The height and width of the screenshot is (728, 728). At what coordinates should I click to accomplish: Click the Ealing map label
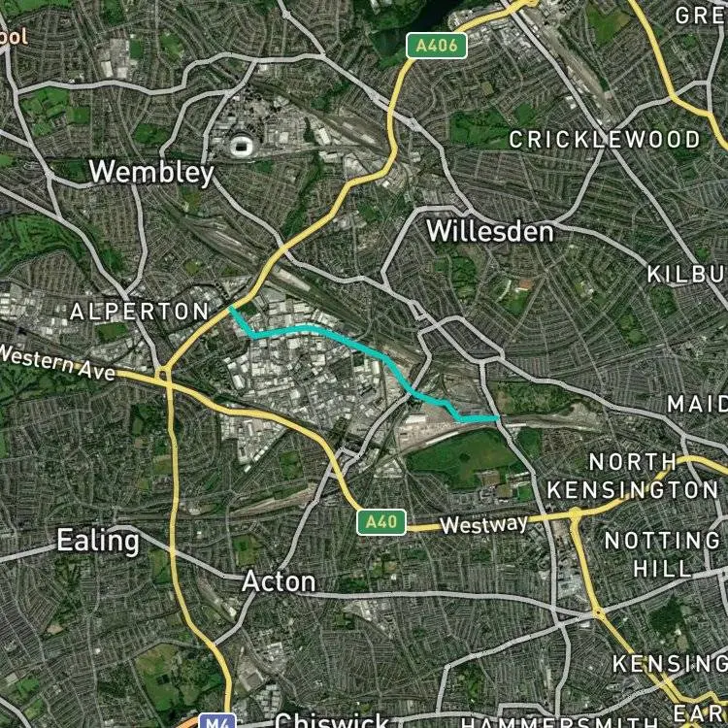point(98,542)
